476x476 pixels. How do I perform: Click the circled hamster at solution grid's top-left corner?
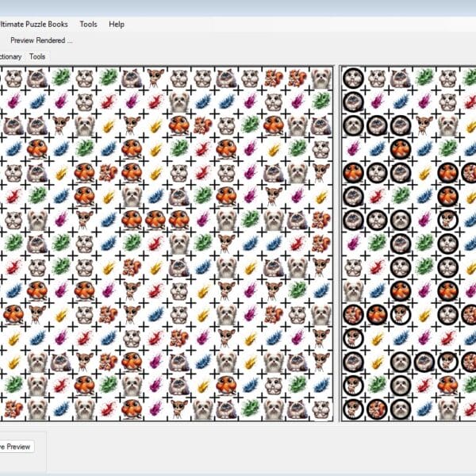(x=354, y=78)
